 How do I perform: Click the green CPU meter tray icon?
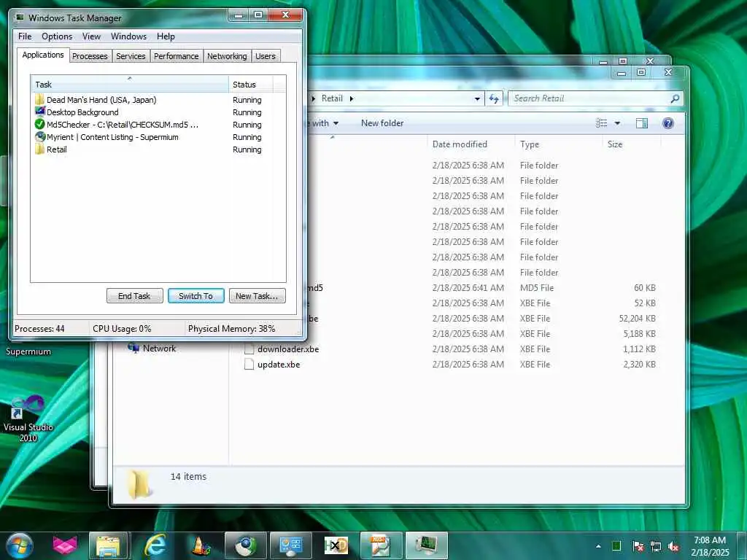point(616,546)
